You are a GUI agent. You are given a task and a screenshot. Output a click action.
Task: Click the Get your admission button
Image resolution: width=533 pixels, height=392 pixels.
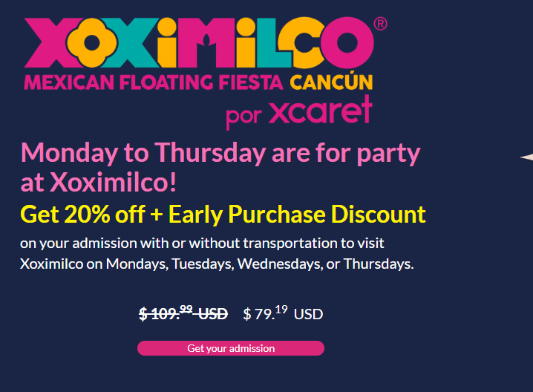[x=231, y=348]
